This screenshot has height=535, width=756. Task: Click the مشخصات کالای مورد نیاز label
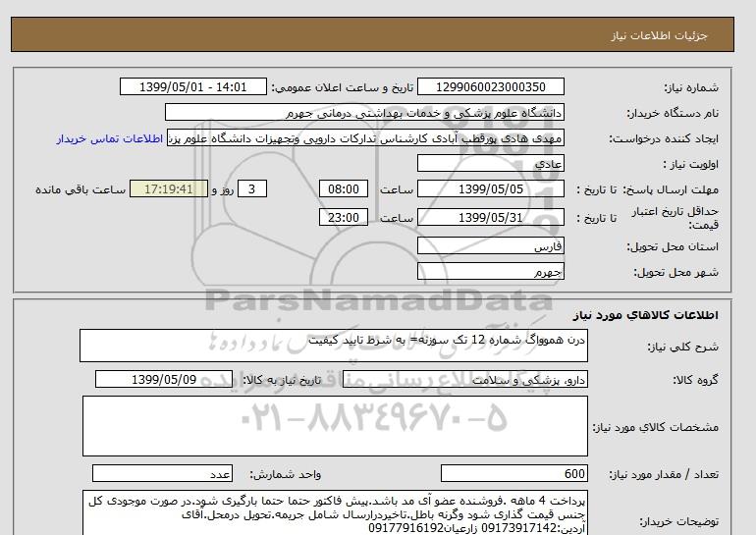click(655, 427)
